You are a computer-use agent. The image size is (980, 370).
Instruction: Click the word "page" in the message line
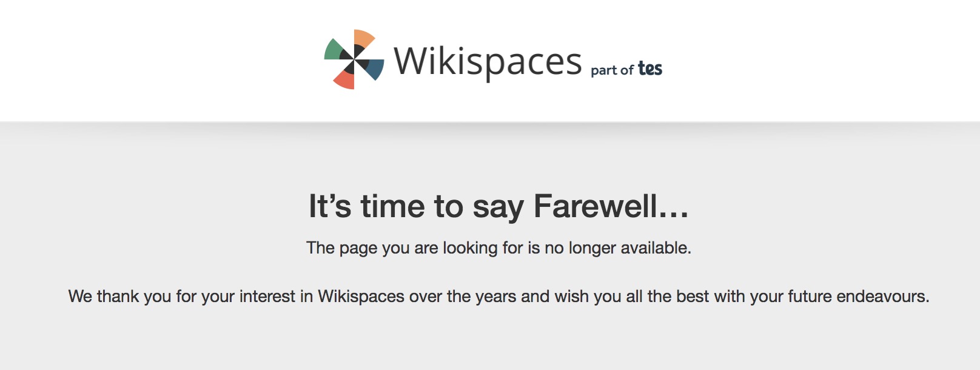tap(358, 248)
